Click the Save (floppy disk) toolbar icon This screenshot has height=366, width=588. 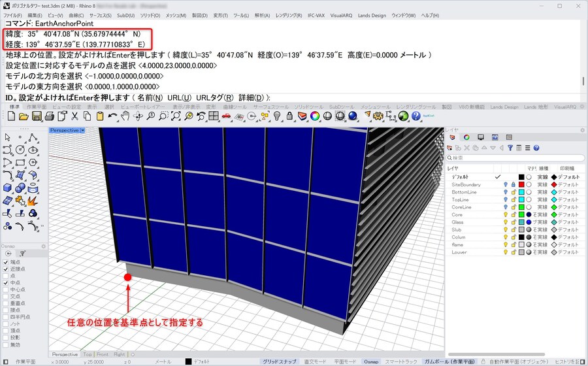tap(37, 116)
